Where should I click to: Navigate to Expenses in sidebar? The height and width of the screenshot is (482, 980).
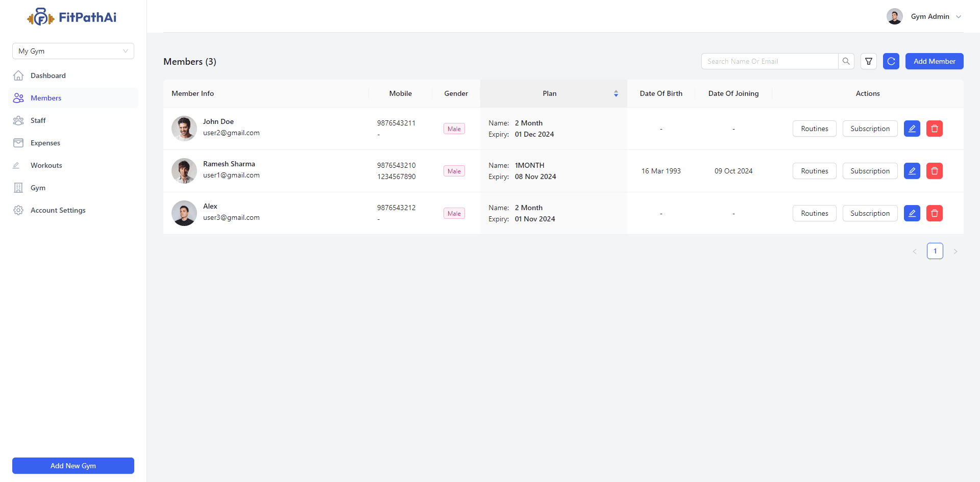45,143
